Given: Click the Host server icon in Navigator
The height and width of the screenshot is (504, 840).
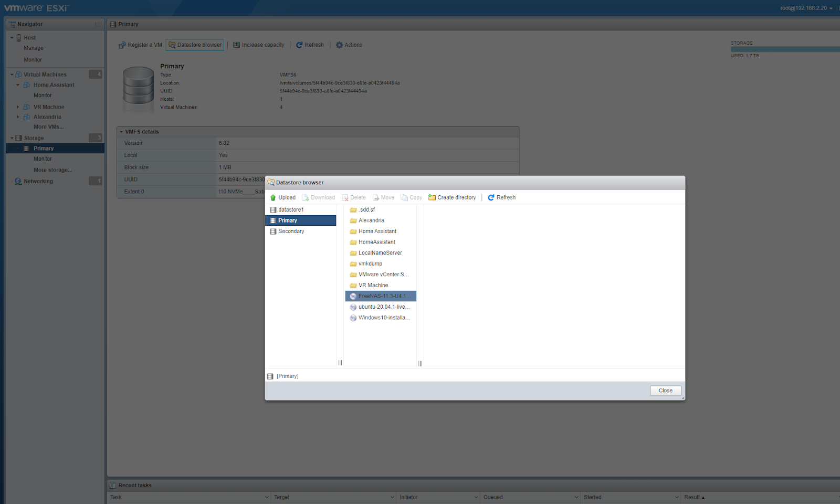Looking at the screenshot, I should click(19, 38).
